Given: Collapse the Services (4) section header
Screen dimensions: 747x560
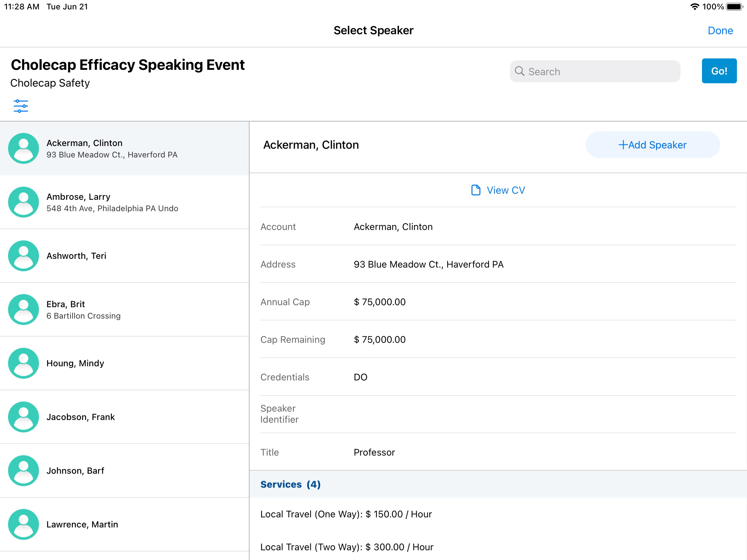Looking at the screenshot, I should (x=291, y=484).
